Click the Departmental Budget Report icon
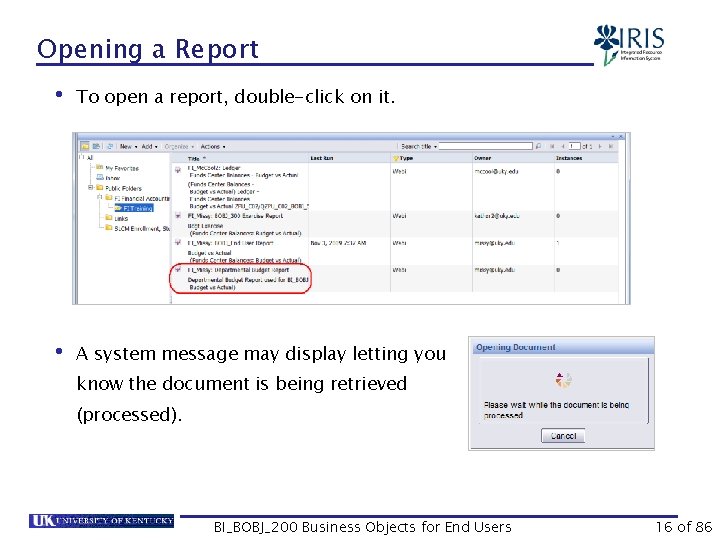This screenshot has height=540, width=720. [x=178, y=270]
